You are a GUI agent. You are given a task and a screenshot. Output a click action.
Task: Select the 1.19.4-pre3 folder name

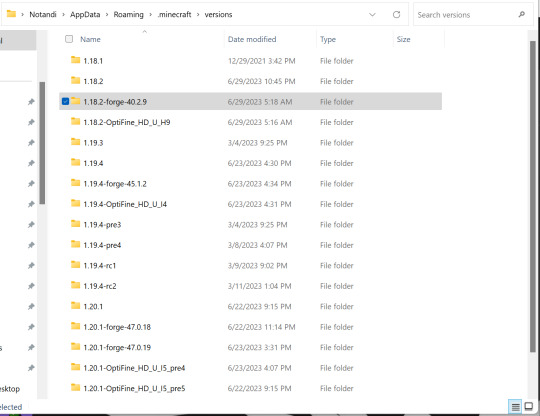(102, 225)
